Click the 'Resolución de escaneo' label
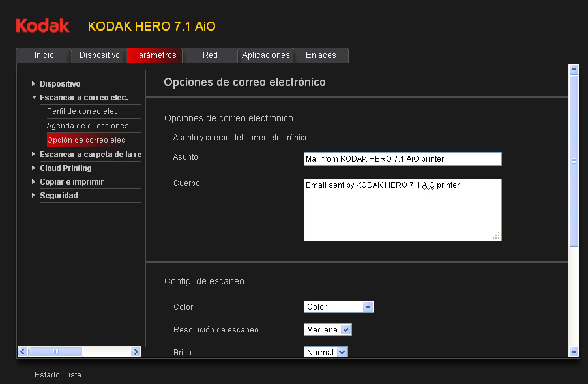 pyautogui.click(x=216, y=330)
